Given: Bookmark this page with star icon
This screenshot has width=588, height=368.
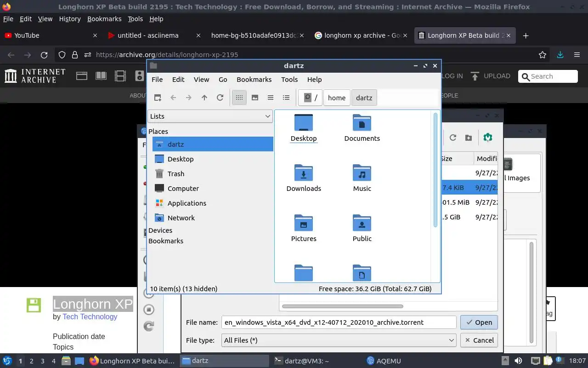Looking at the screenshot, I should click(543, 55).
